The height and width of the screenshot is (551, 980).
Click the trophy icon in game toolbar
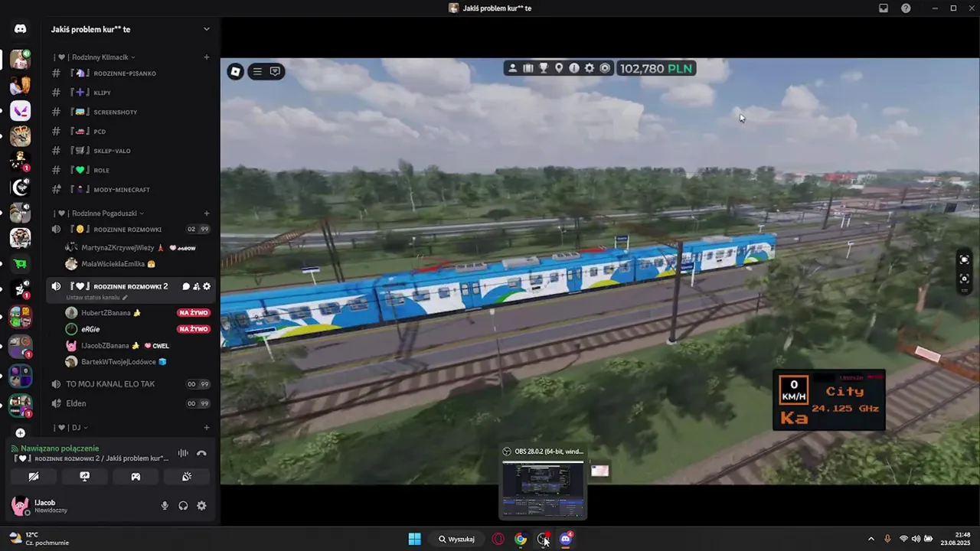[544, 68]
